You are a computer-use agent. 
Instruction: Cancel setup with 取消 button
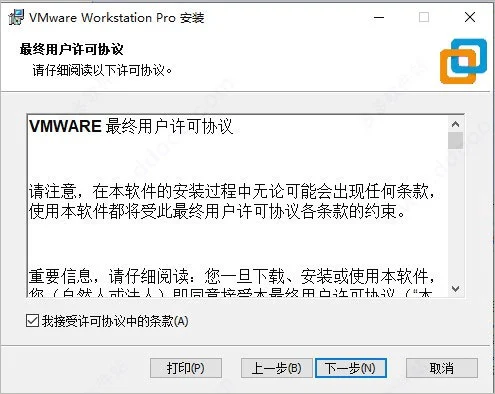pos(442,368)
